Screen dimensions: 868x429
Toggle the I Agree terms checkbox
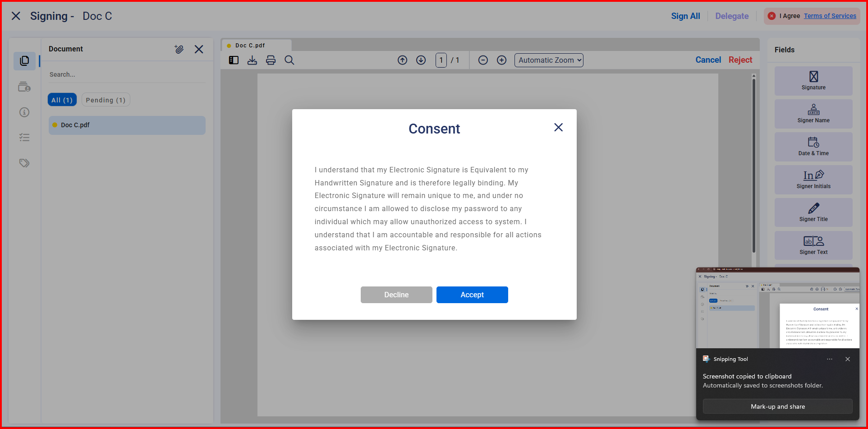(x=772, y=16)
